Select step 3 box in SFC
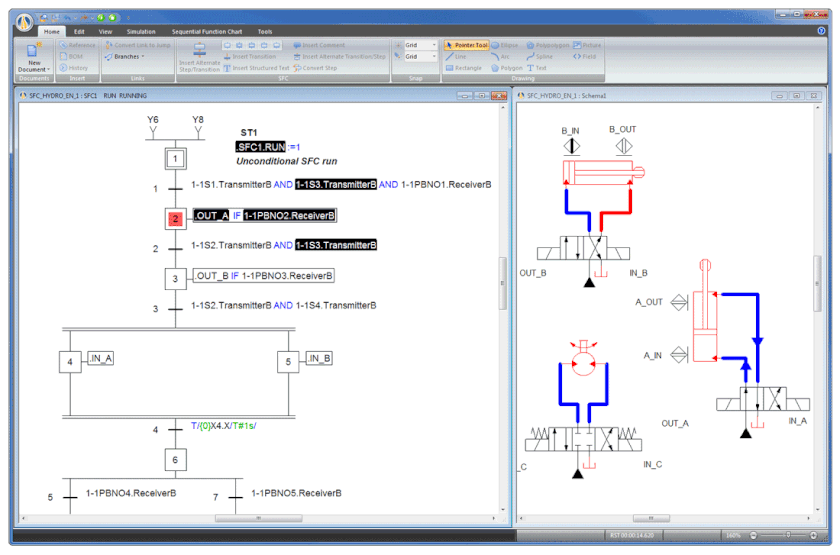This screenshot has width=840, height=555. [x=175, y=279]
